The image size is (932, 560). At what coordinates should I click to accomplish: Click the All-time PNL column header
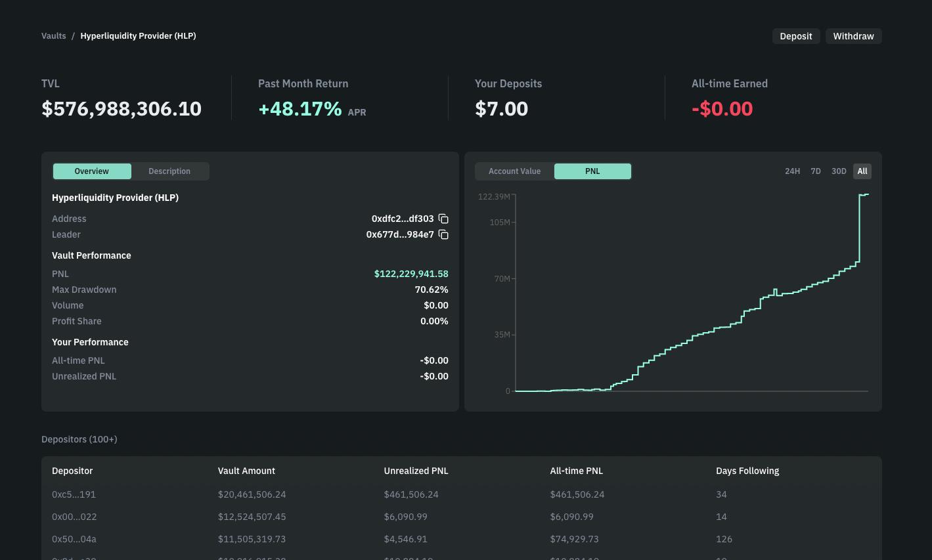coord(577,471)
